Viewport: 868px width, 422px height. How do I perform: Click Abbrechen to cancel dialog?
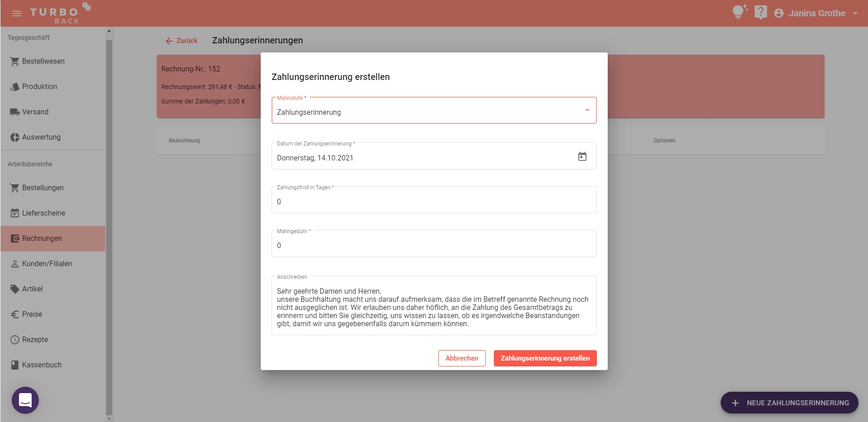(x=461, y=358)
